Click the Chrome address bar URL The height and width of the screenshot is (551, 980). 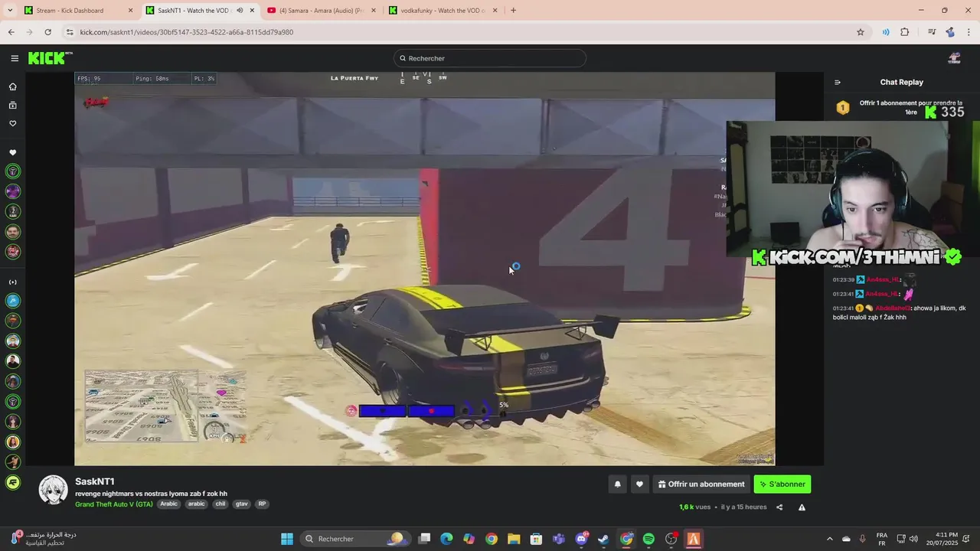[187, 32]
